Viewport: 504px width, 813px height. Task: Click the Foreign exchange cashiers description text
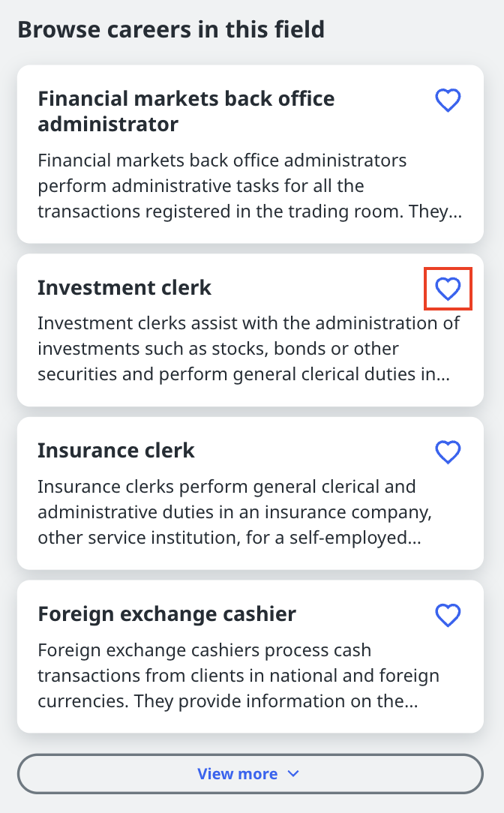pos(238,676)
